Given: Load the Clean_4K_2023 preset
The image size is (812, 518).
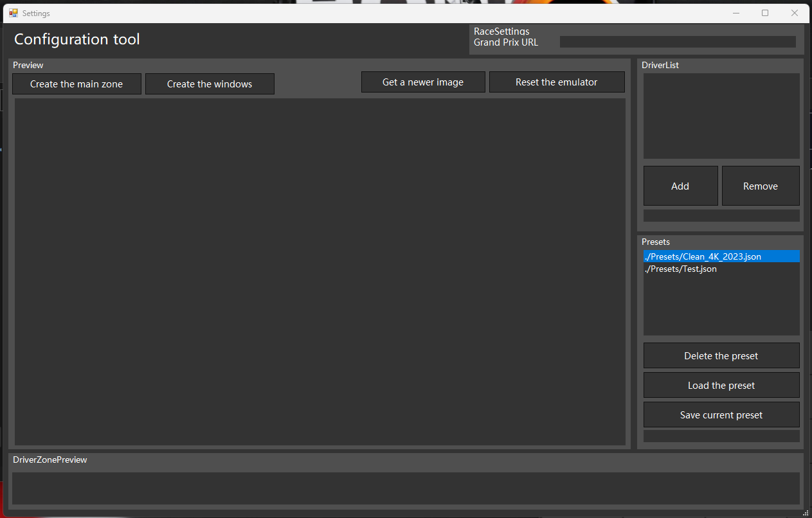Looking at the screenshot, I should coord(721,385).
